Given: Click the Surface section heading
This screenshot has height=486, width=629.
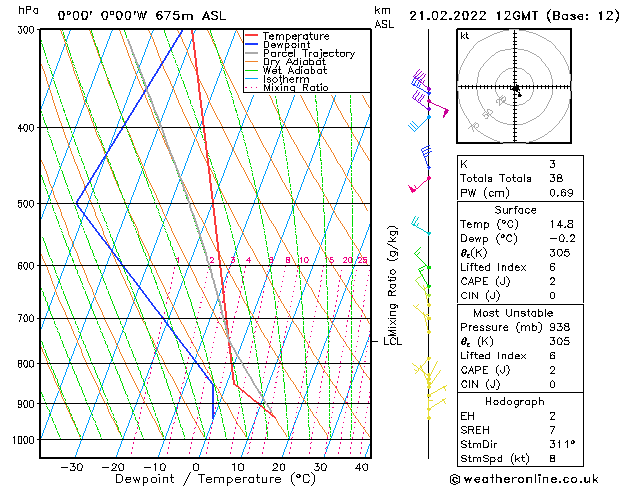Looking at the screenshot, I should point(515,210).
